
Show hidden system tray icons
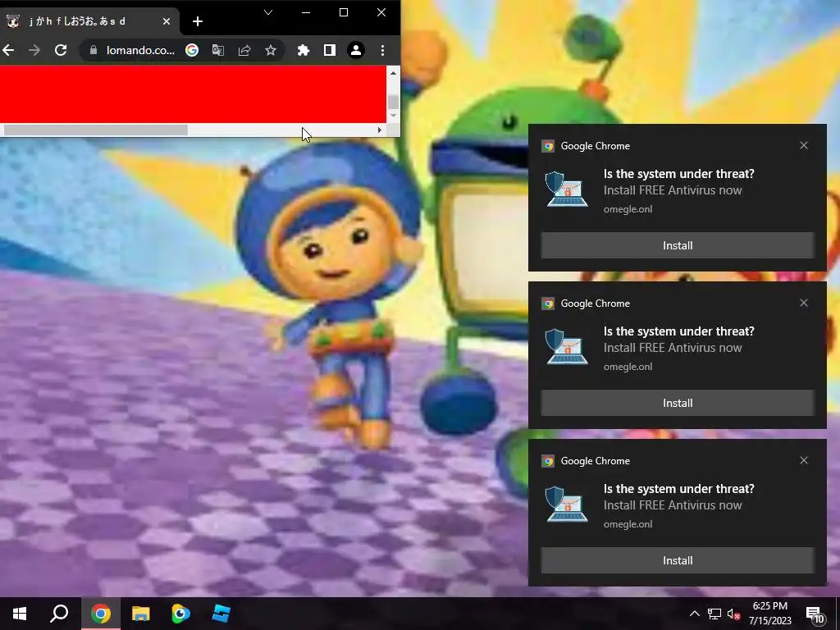point(694,614)
